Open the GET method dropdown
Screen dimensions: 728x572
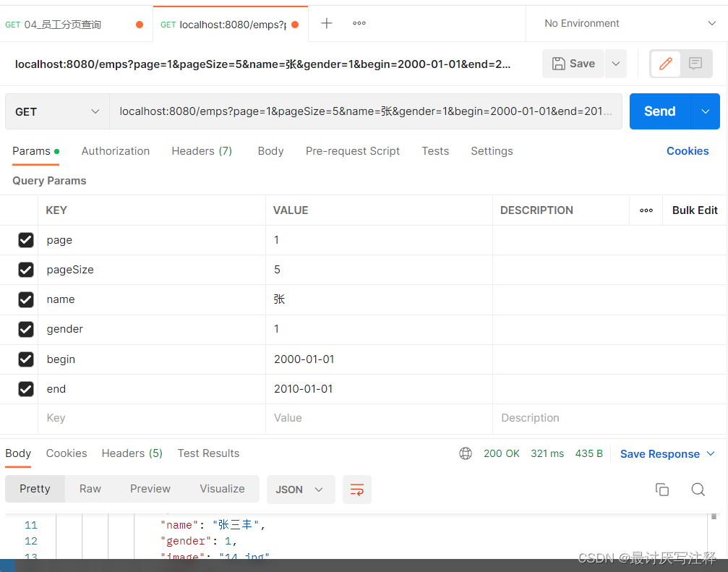coord(56,111)
